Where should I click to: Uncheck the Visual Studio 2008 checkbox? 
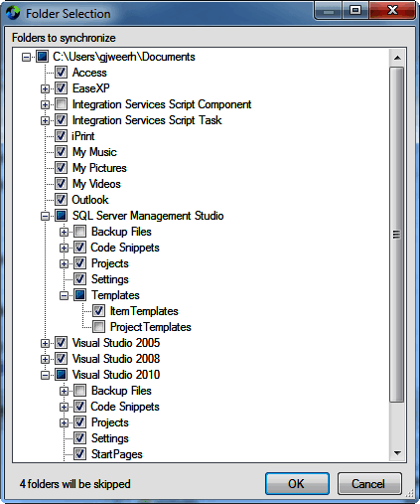(x=61, y=359)
